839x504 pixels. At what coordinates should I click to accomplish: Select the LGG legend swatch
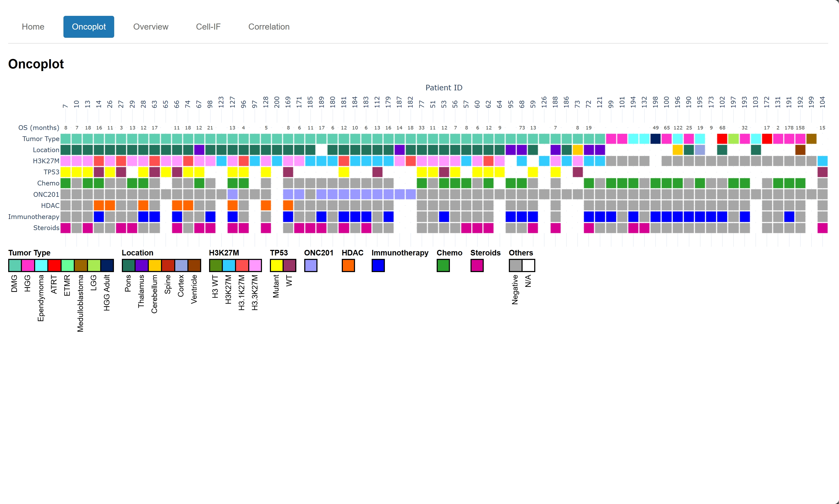pyautogui.click(x=94, y=265)
